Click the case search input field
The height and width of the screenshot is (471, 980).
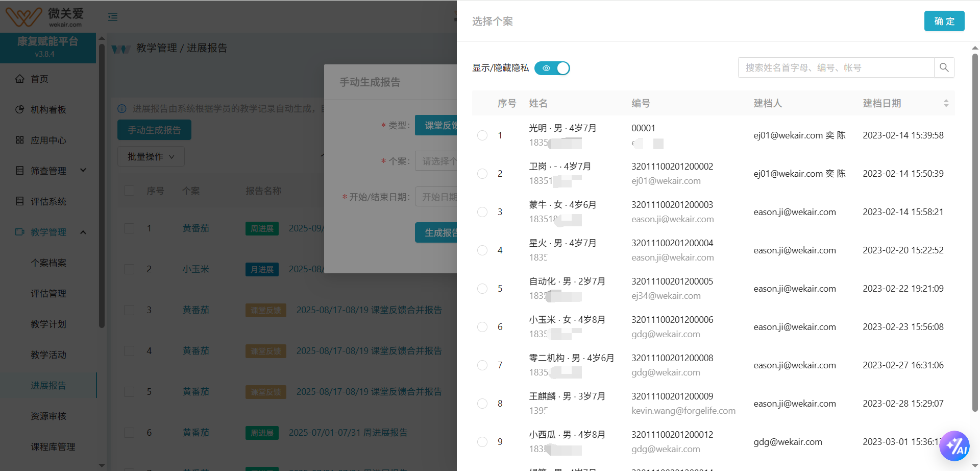tap(836, 67)
